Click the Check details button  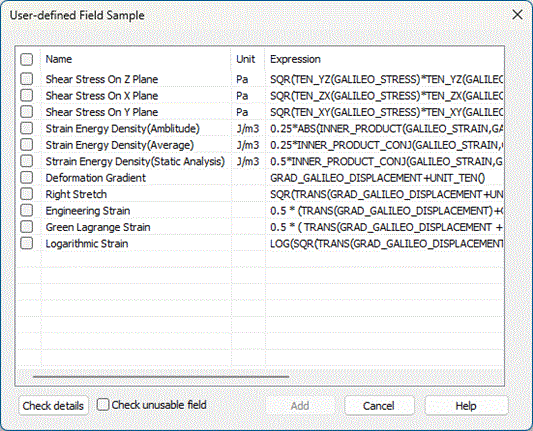(53, 406)
